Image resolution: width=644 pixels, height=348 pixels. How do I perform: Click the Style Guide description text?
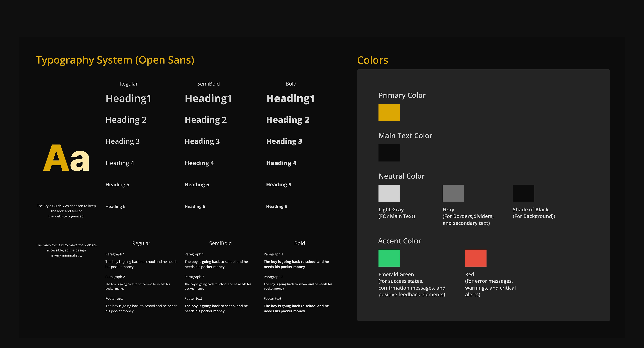(x=66, y=211)
